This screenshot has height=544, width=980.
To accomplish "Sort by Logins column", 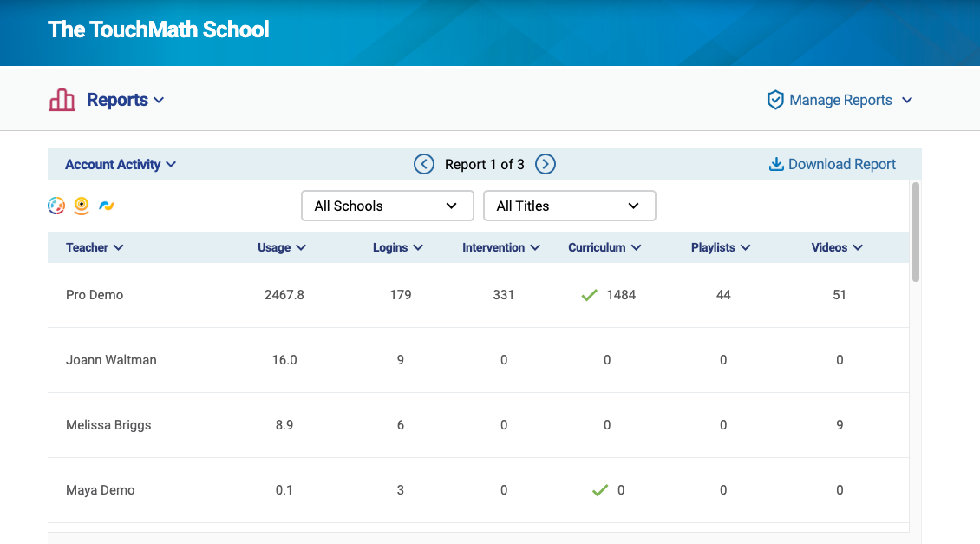I will (x=397, y=247).
